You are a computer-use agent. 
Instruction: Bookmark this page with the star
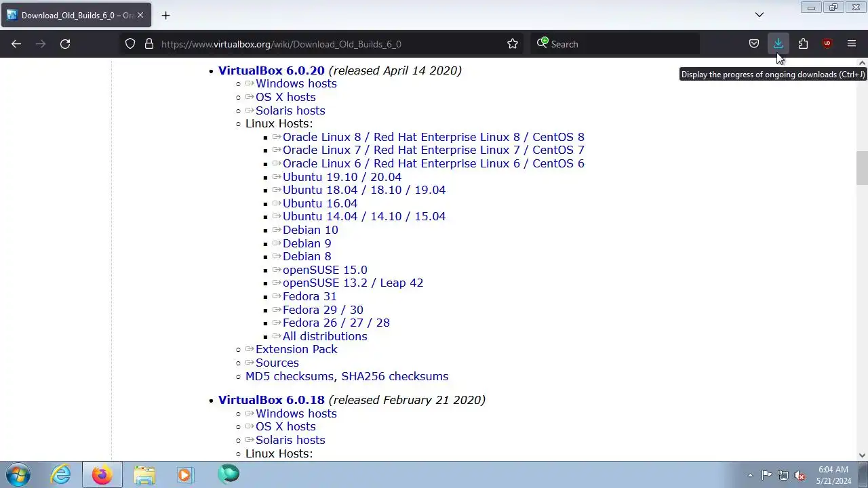click(x=513, y=44)
